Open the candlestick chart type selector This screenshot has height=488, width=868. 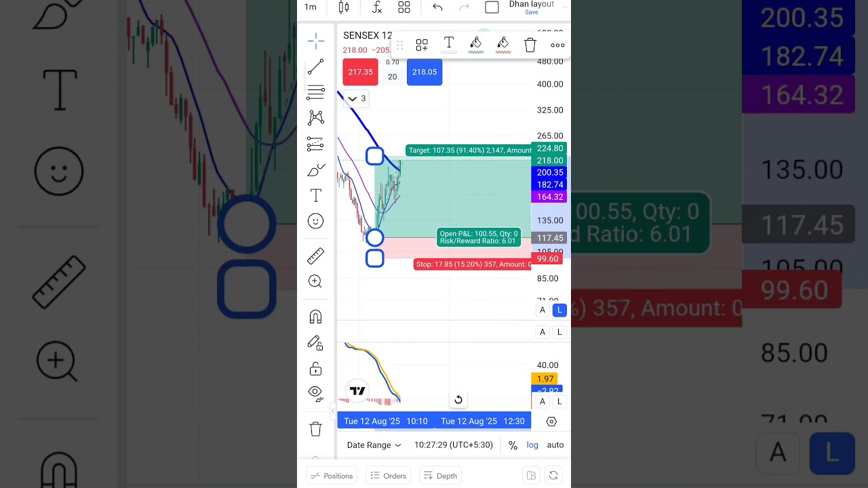coord(344,7)
